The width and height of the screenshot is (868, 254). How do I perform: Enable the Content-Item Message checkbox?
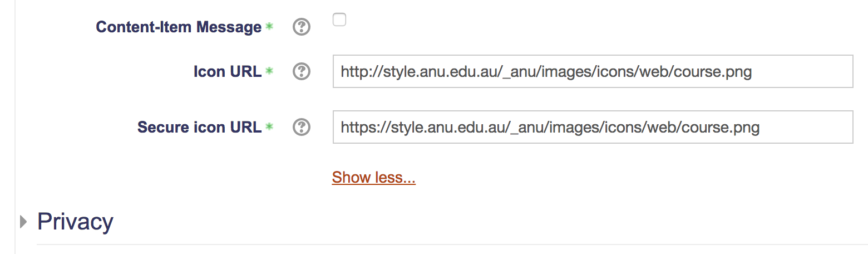(339, 20)
